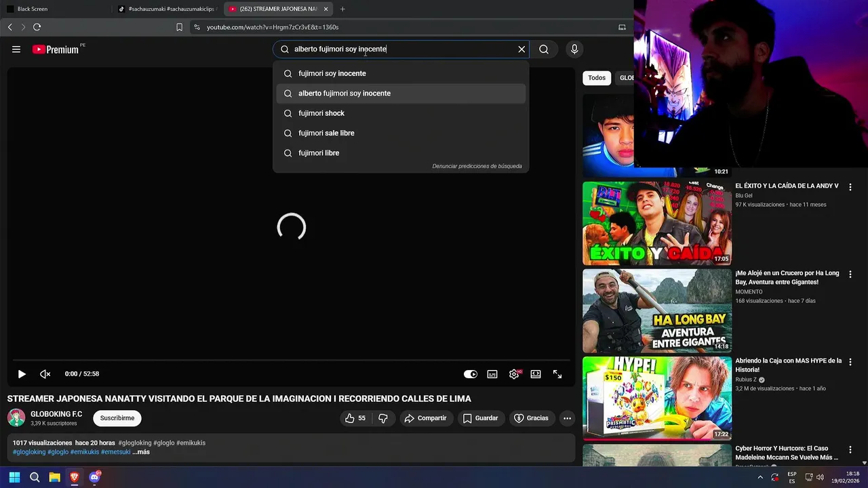Share the video via Compartir

(x=425, y=418)
